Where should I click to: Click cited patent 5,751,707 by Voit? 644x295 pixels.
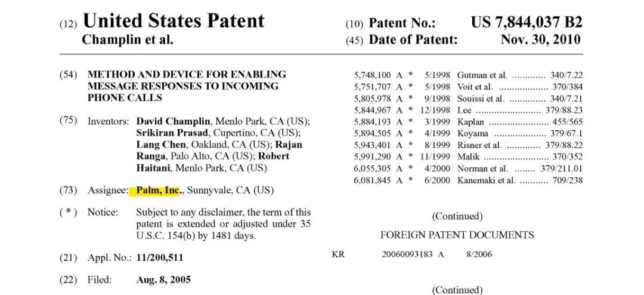[x=372, y=87]
